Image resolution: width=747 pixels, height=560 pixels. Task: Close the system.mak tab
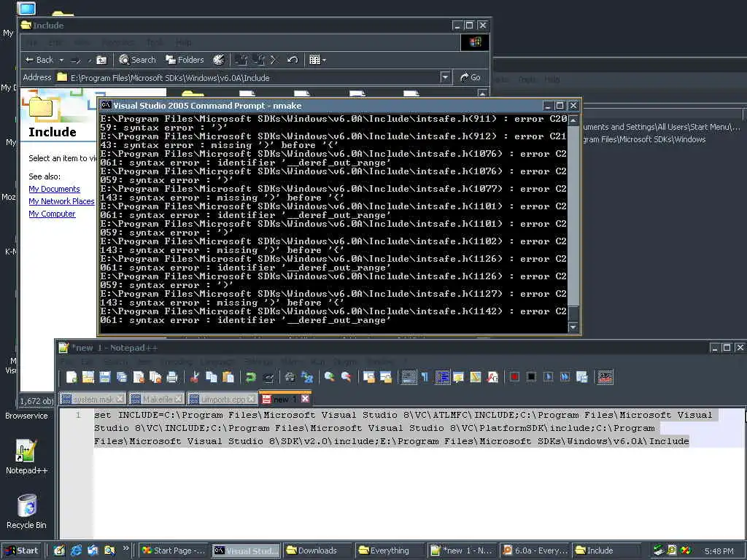click(120, 399)
